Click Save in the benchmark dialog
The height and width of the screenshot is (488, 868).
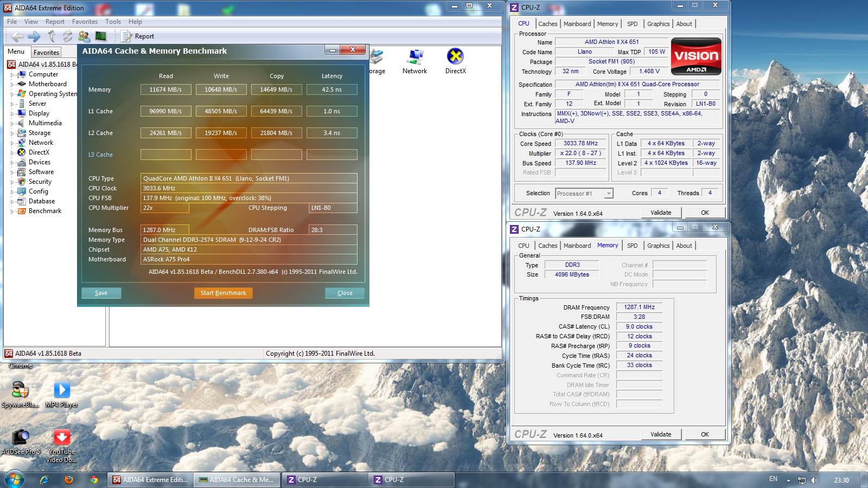click(101, 293)
